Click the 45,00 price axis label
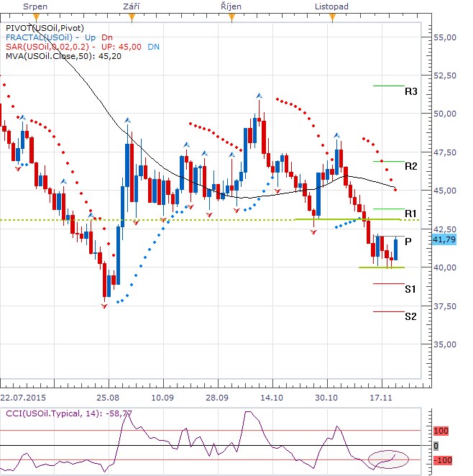The height and width of the screenshot is (476, 473). [445, 191]
